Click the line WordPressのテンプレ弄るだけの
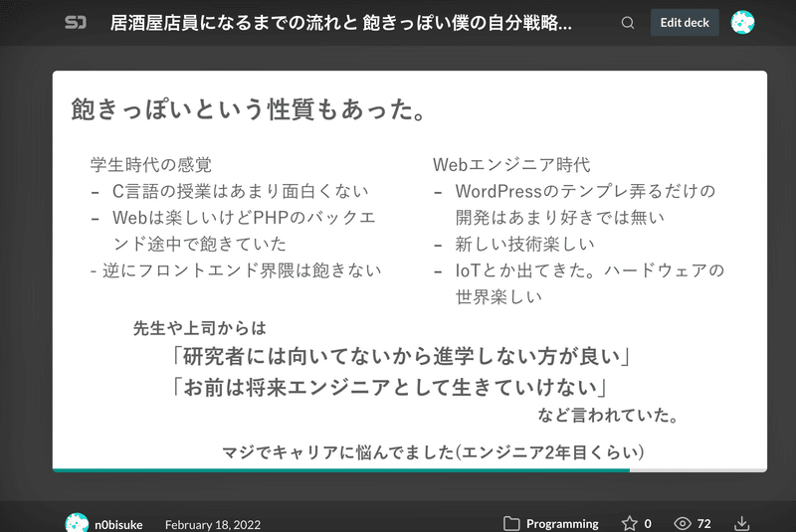796x532 pixels. point(585,191)
